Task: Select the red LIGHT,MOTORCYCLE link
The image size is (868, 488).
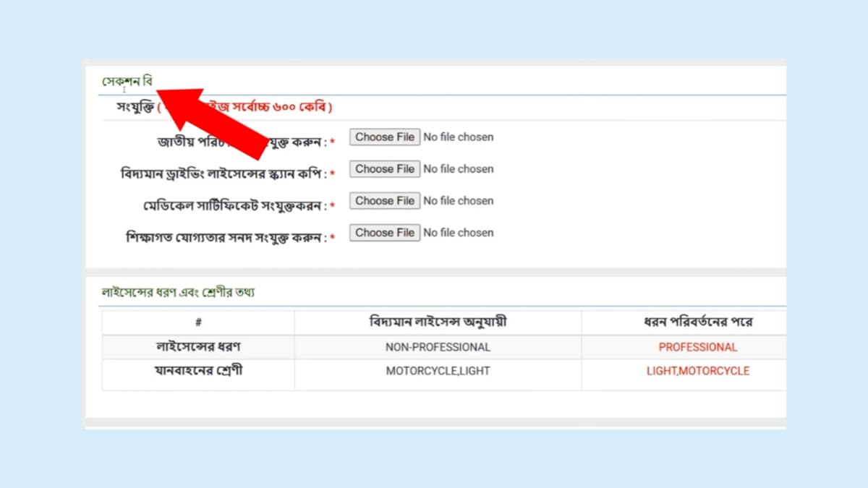Action: click(x=697, y=371)
